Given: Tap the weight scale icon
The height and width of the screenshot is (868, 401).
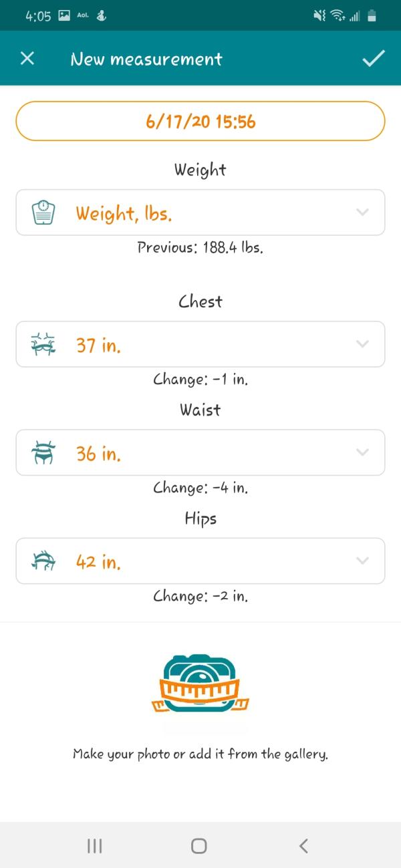Looking at the screenshot, I should click(x=43, y=212).
